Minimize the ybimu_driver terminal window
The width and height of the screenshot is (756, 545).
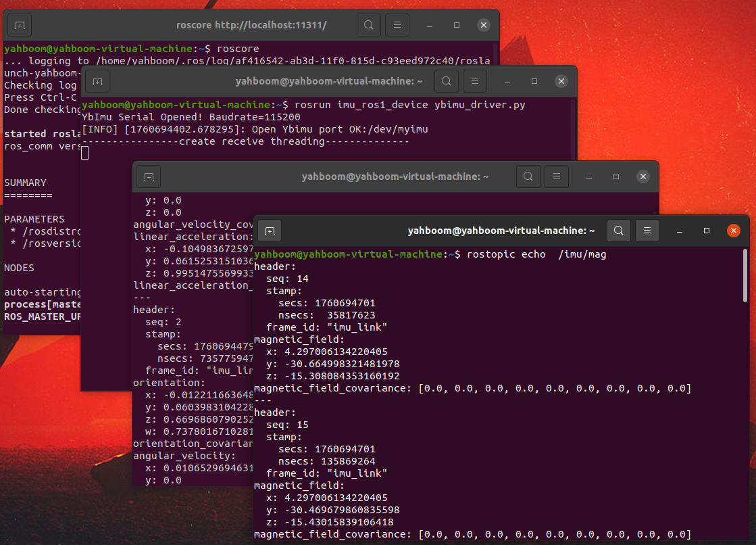(x=507, y=82)
